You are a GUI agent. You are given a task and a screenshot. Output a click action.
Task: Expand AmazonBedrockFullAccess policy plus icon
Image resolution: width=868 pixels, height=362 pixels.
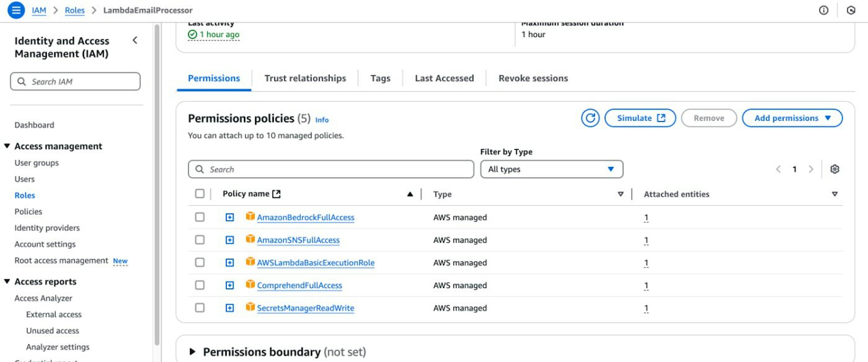[229, 218]
